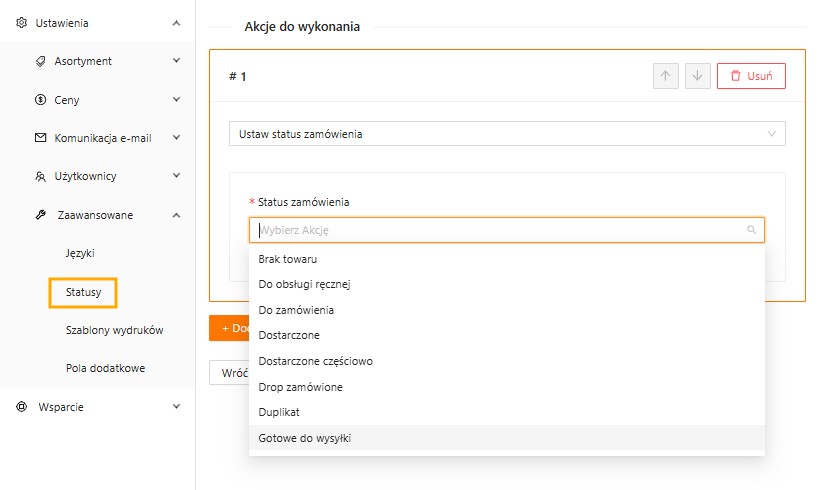Move action #1 up with arrow button
This screenshot has width=824, height=490.
(x=665, y=76)
